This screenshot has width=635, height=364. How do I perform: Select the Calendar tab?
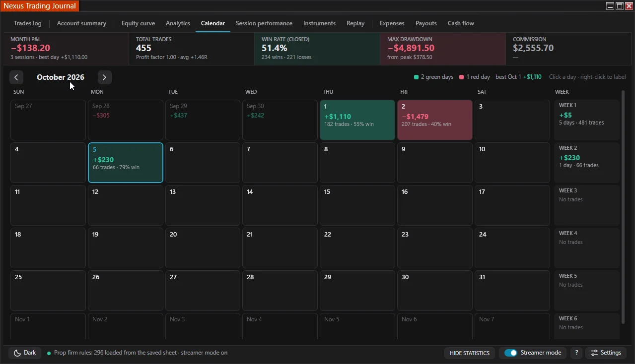pyautogui.click(x=213, y=23)
